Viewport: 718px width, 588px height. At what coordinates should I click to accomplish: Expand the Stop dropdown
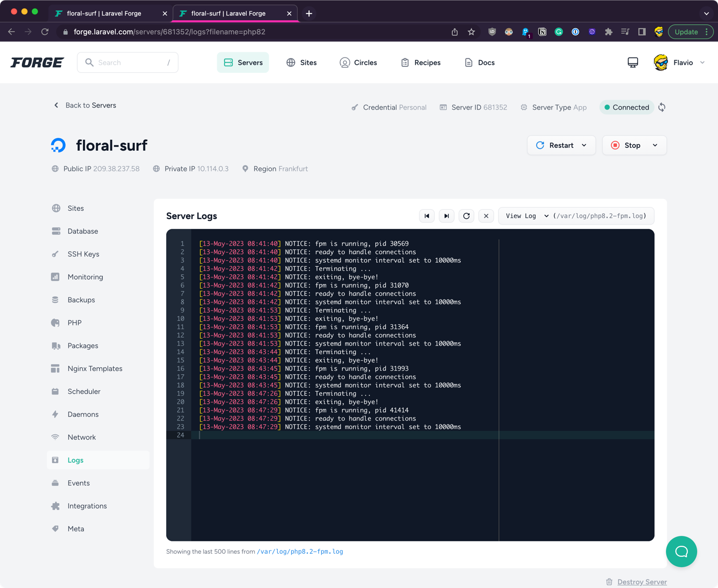click(x=655, y=145)
